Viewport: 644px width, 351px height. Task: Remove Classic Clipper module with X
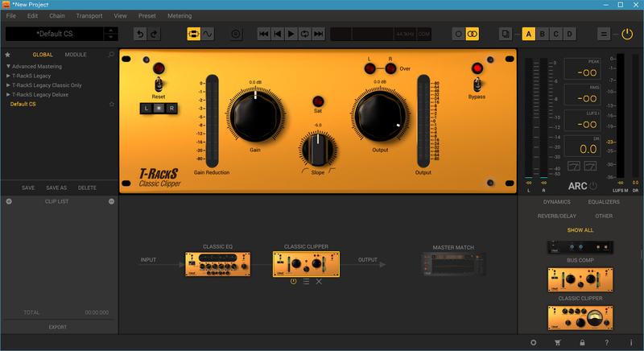319,282
